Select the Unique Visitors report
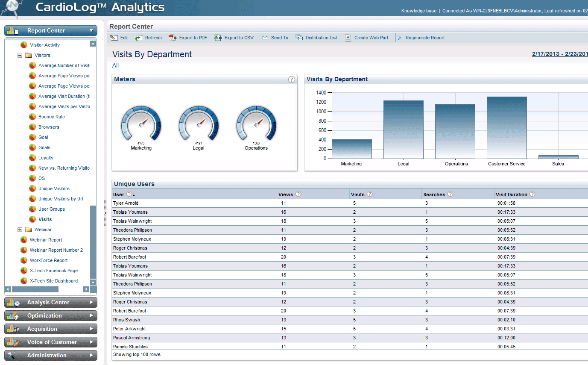Image resolution: width=588 pixels, height=365 pixels. tap(54, 188)
